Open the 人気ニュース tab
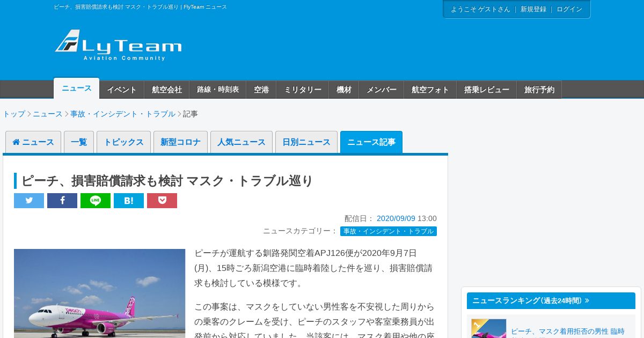The image size is (644, 338). point(241,142)
